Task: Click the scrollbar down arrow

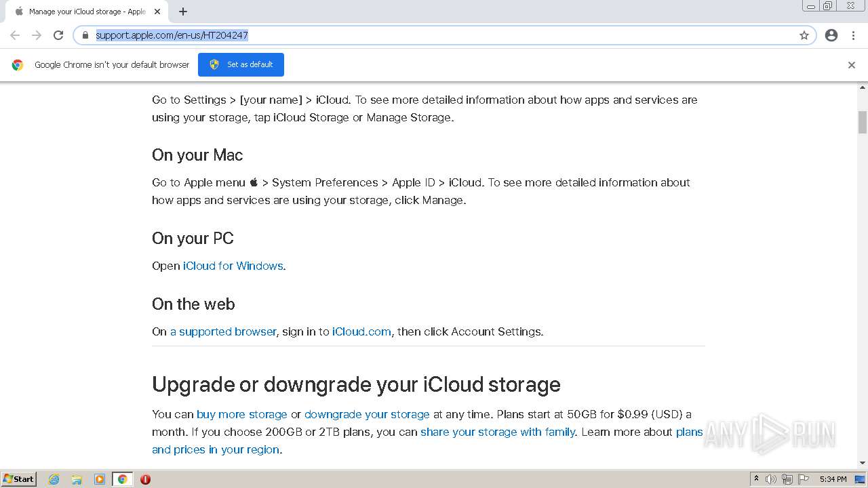Action: pos(863,463)
